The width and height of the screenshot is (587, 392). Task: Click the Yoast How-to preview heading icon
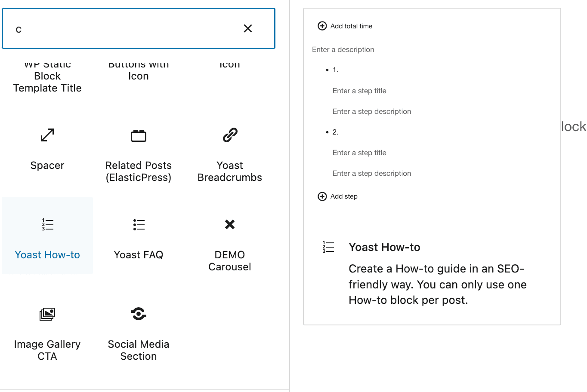point(328,247)
